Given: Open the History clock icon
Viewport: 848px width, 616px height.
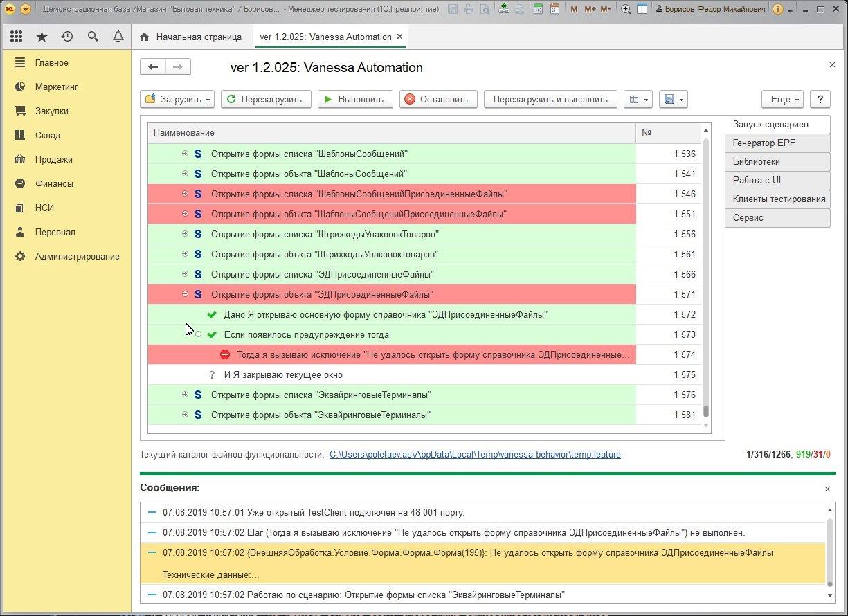Looking at the screenshot, I should pyautogui.click(x=67, y=37).
